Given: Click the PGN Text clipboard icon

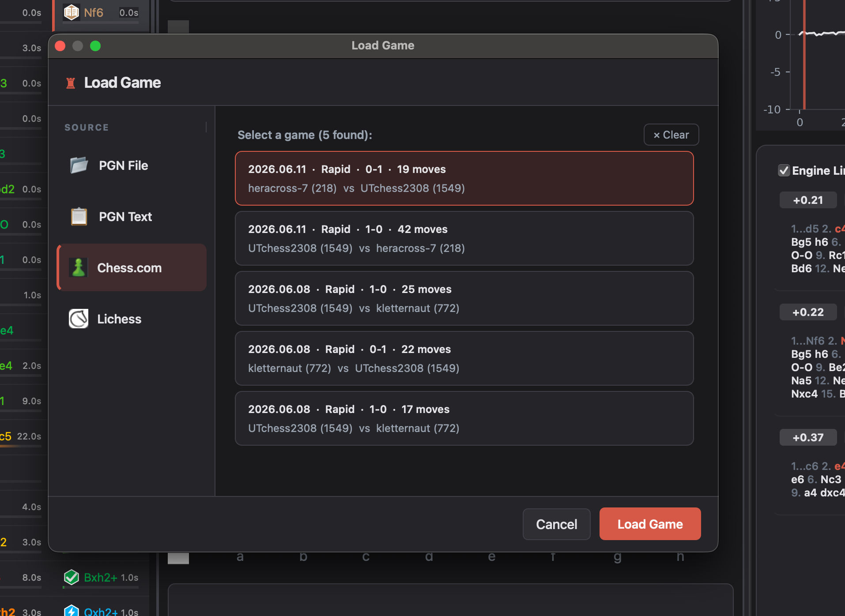Looking at the screenshot, I should tap(79, 217).
